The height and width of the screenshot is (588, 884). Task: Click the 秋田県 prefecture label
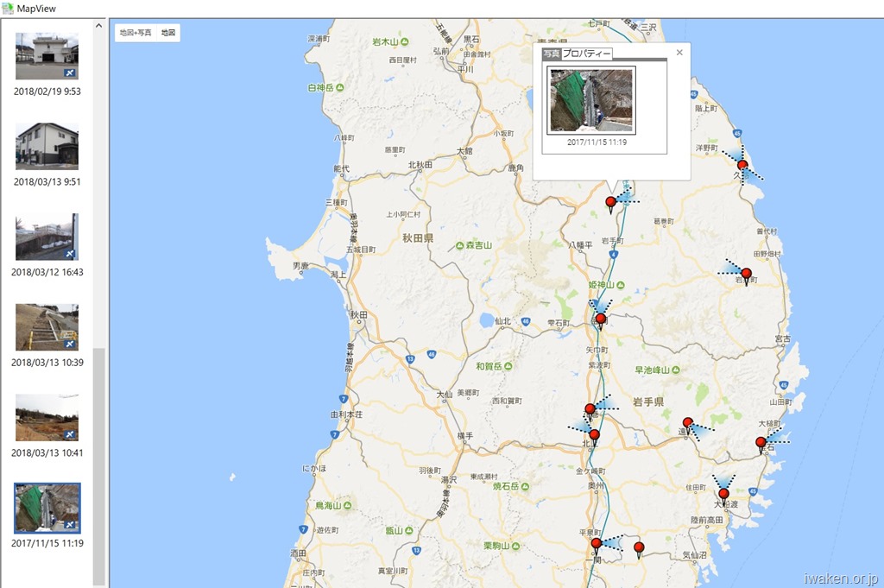[418, 238]
